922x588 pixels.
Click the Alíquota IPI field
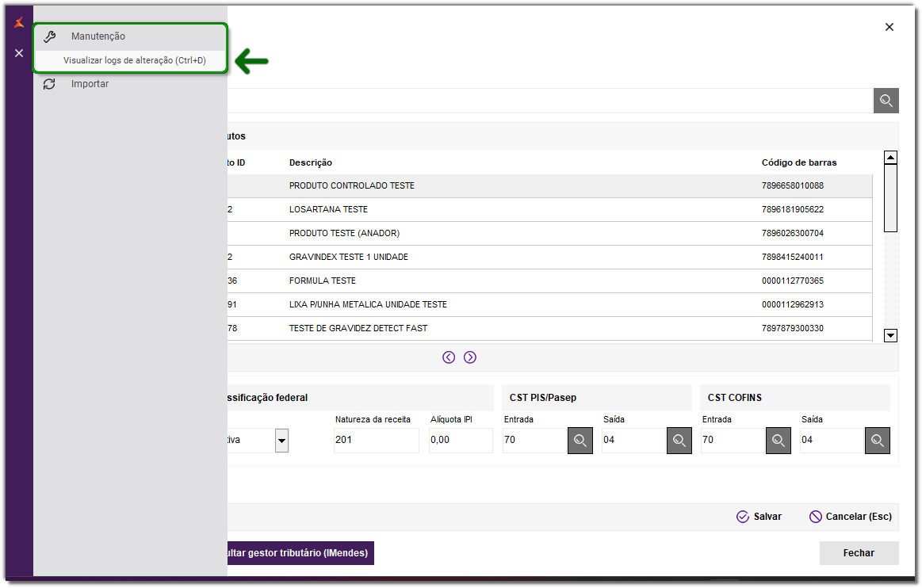[x=461, y=441]
